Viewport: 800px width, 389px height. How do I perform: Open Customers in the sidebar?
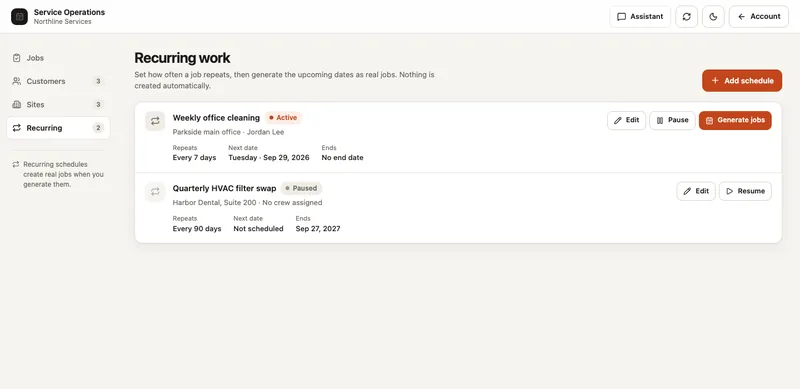coord(58,81)
